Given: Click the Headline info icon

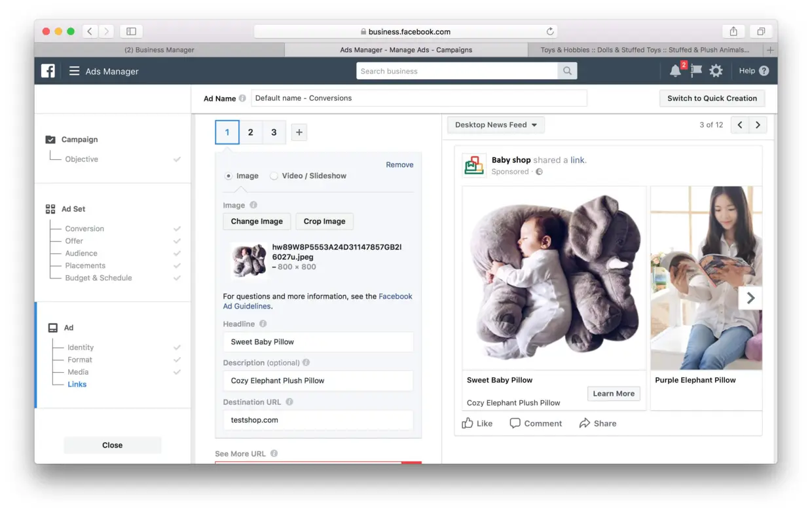Looking at the screenshot, I should click(263, 324).
